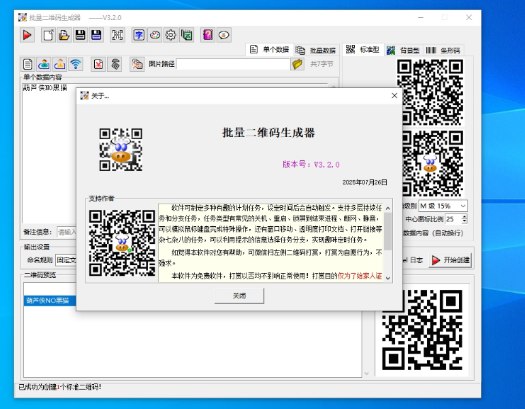Click the status bar message at bottom
Image resolution: width=525 pixels, height=409 pixels.
[60, 387]
